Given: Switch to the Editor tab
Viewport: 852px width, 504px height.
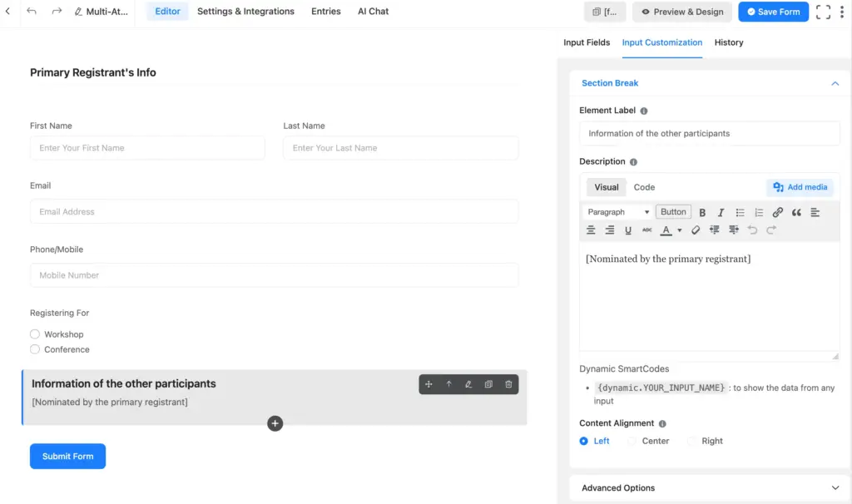Looking at the screenshot, I should 167,11.
